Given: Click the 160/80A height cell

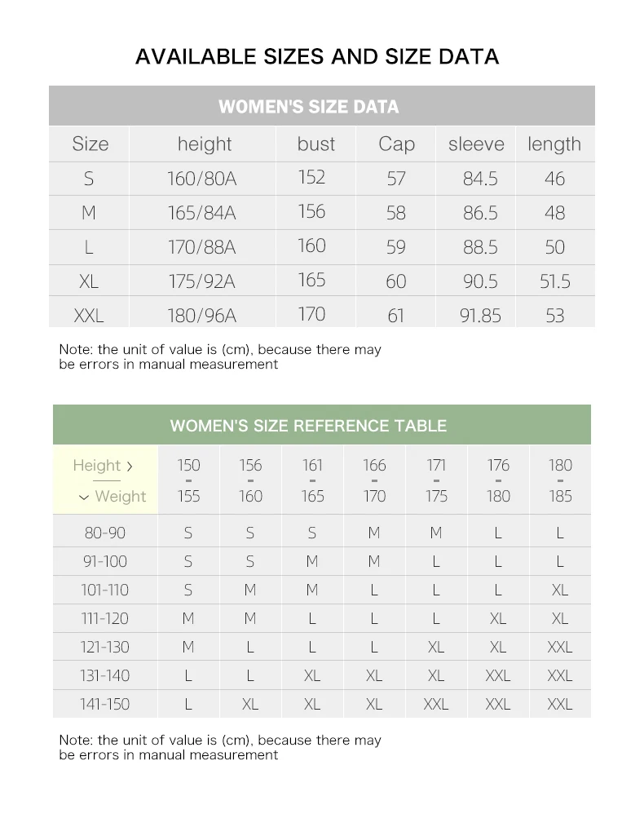Looking at the screenshot, I should pos(201,179).
